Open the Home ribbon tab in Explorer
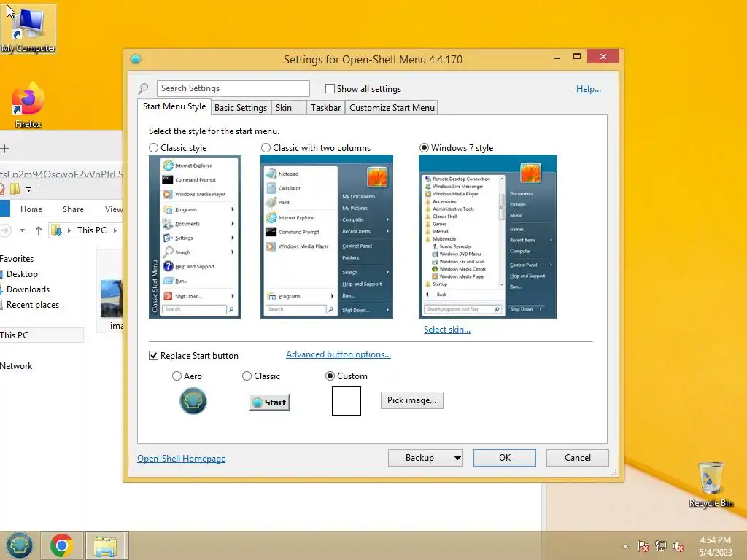747x560 pixels. (x=31, y=209)
